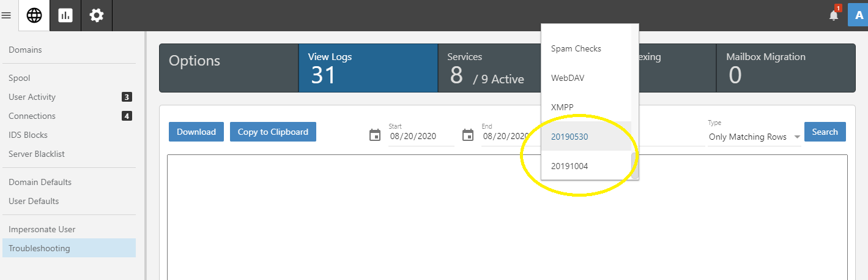Go to IDS Blocks in sidebar

(x=28, y=135)
